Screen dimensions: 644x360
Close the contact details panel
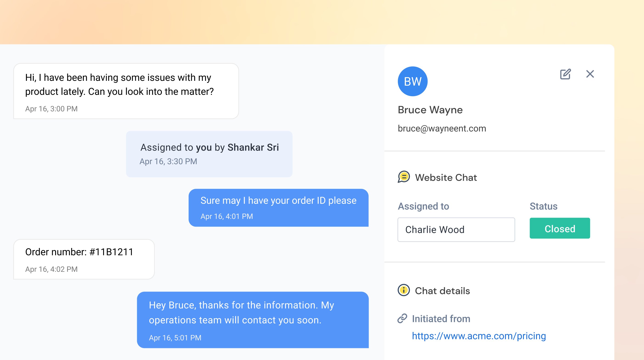[590, 74]
